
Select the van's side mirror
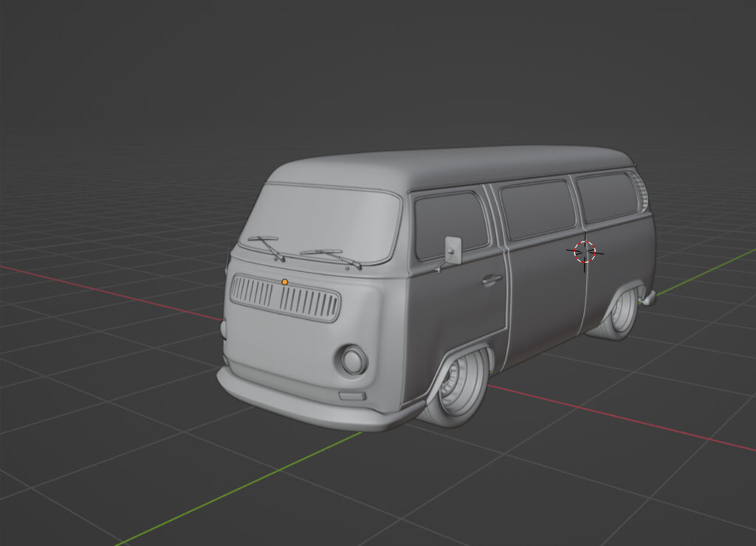453,250
